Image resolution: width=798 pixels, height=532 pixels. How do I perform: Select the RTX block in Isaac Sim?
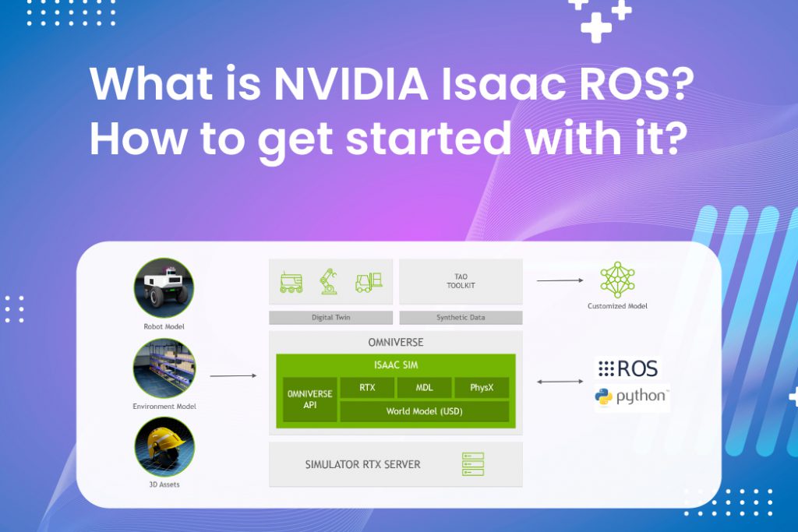point(366,387)
